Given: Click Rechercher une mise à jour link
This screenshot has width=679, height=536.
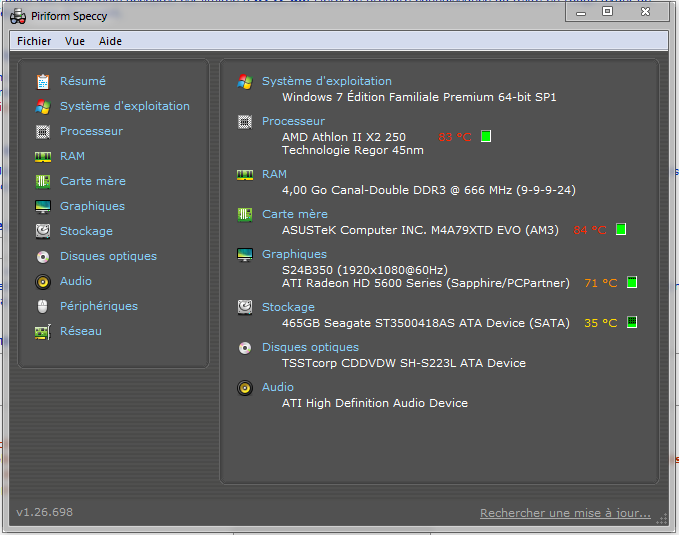Looking at the screenshot, I should pyautogui.click(x=565, y=513).
